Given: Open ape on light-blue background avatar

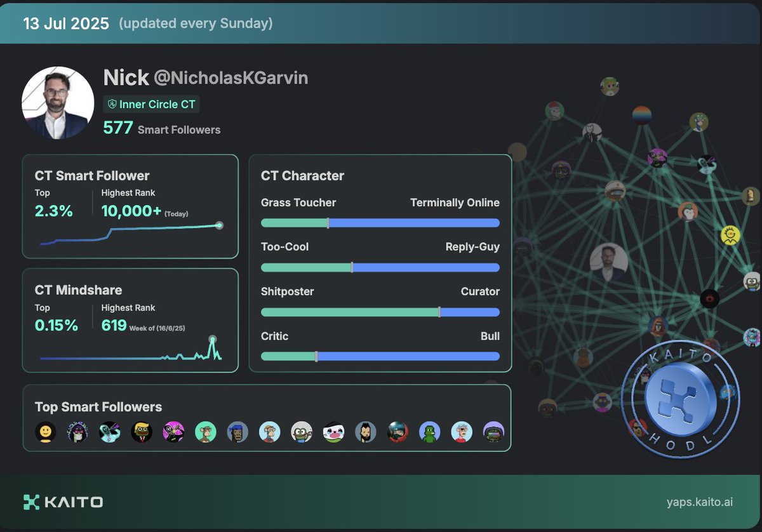Looking at the screenshot, I should [270, 432].
